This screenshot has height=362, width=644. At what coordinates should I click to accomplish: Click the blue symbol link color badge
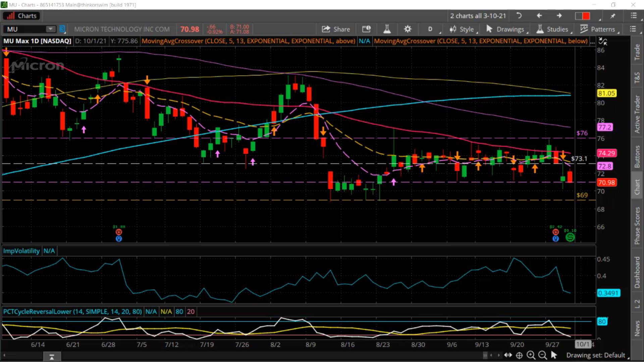pyautogui.click(x=62, y=29)
